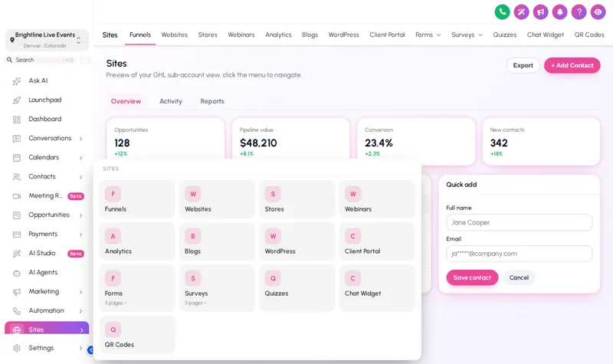The height and width of the screenshot is (364, 613).
Task: Expand the Automation chevron in sidebar
Action: pos(81,311)
